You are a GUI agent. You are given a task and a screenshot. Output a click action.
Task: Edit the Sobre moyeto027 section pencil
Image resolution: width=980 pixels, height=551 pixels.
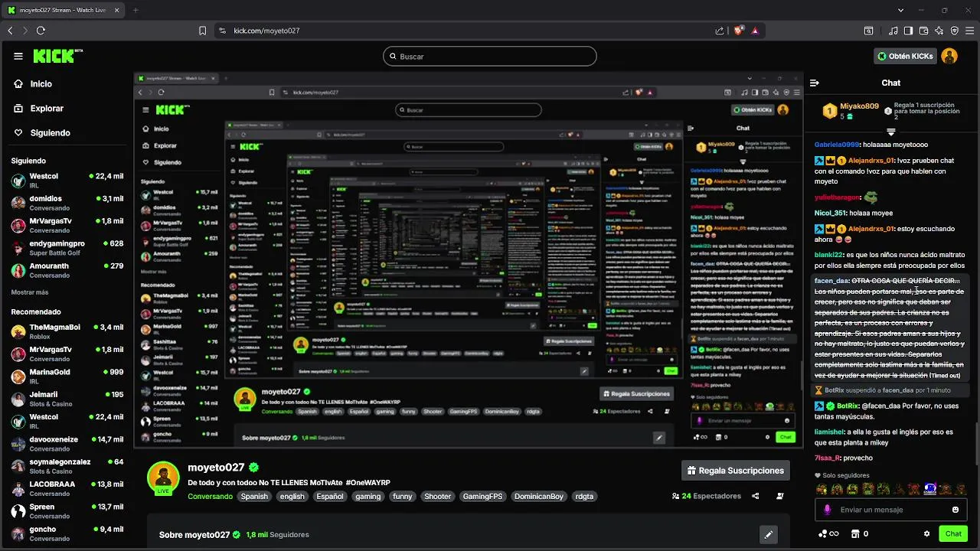pos(769,534)
